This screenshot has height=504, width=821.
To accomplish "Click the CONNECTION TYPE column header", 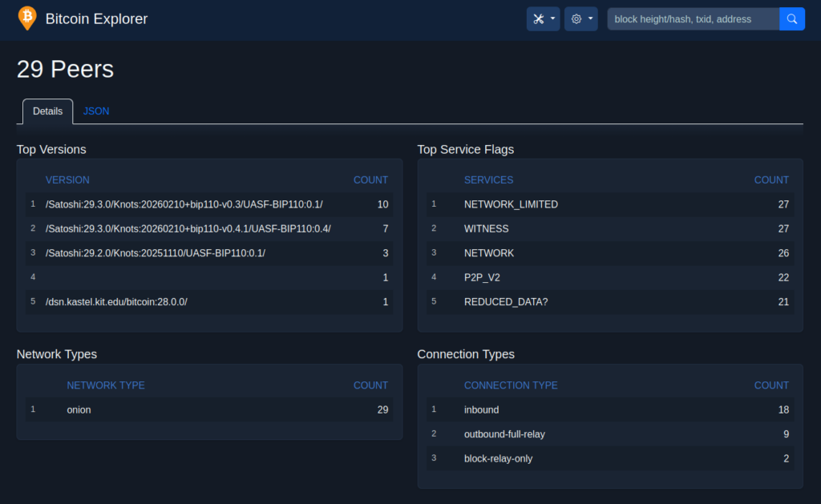I will [511, 385].
